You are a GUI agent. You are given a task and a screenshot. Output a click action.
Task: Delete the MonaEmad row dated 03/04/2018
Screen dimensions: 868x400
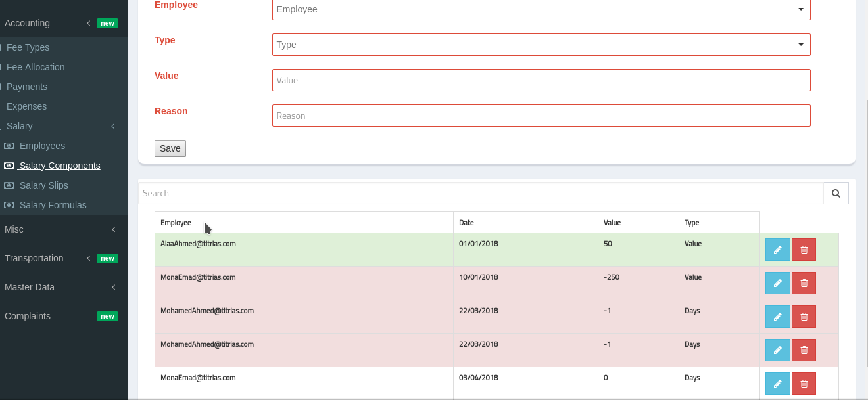click(x=804, y=384)
